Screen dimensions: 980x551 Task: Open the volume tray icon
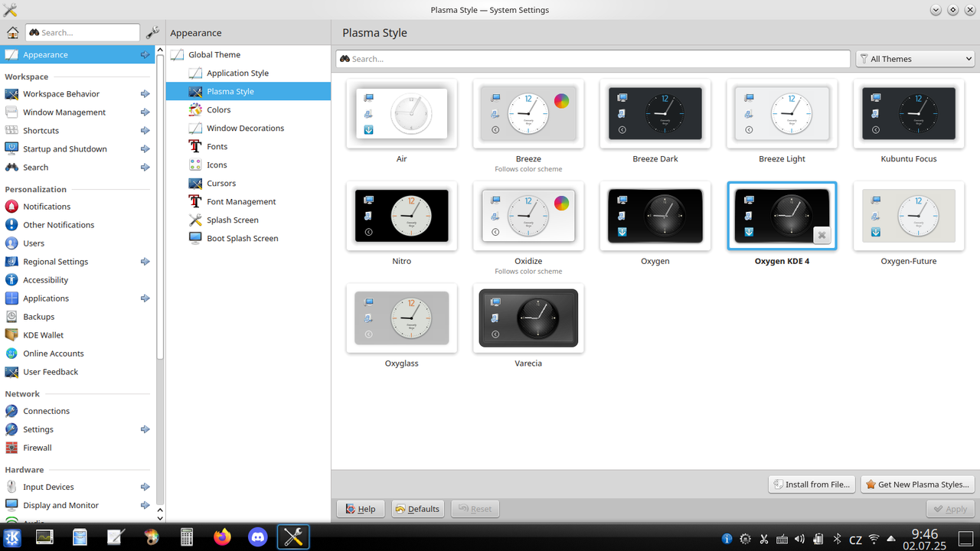pos(800,539)
